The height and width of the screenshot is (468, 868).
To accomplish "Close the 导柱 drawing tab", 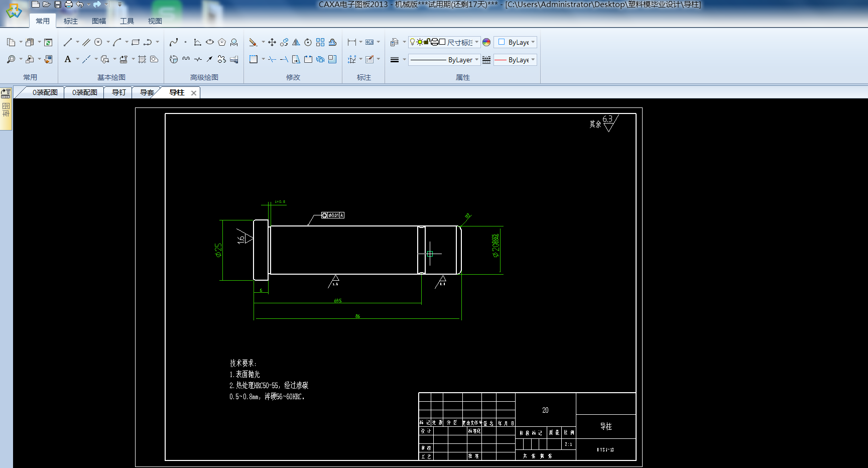I will (x=194, y=93).
